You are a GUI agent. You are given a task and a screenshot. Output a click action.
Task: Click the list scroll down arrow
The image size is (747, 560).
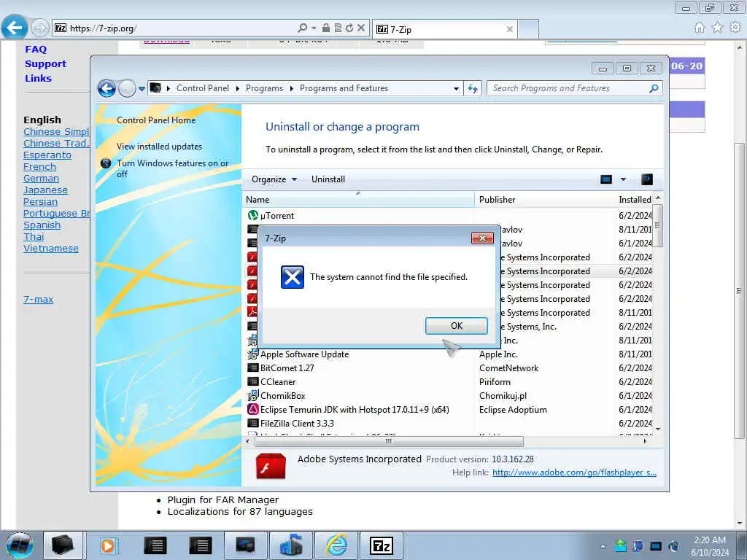pyautogui.click(x=658, y=429)
